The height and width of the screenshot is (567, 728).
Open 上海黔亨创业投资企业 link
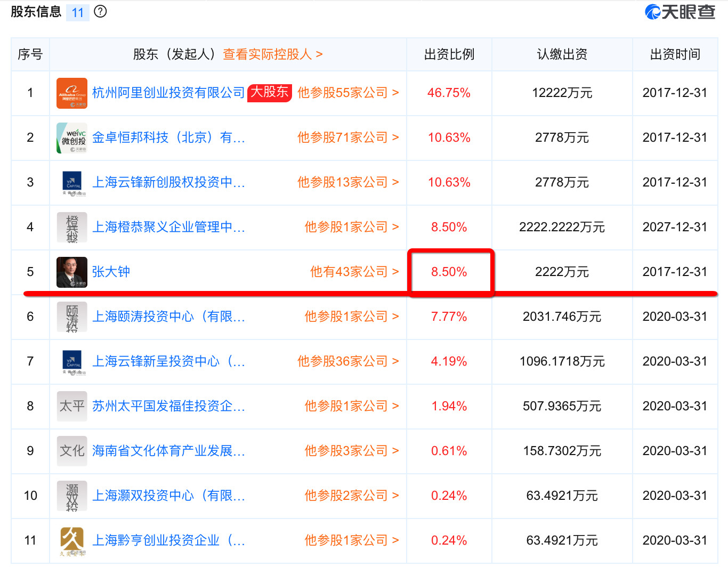(168, 540)
